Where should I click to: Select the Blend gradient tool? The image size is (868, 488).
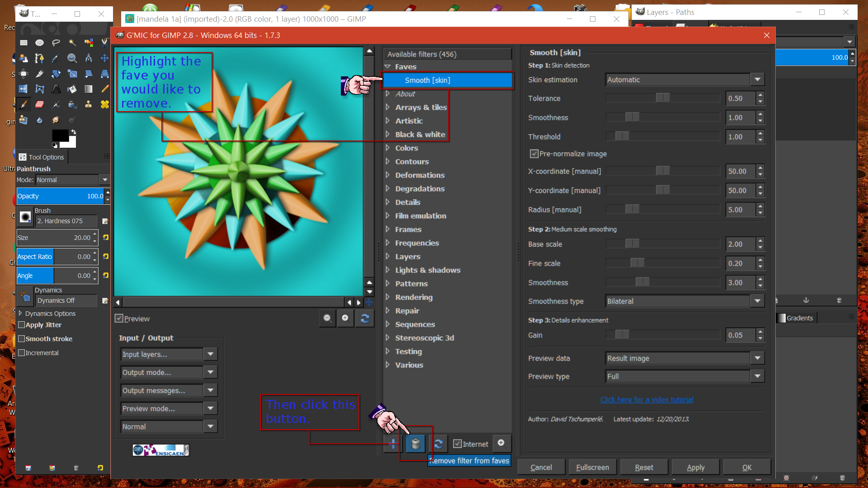click(89, 89)
